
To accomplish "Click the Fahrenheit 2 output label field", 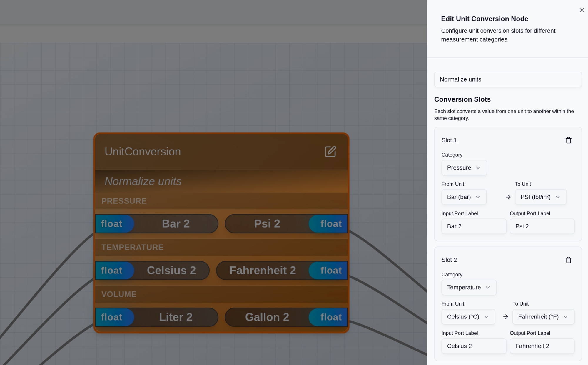I will click(542, 346).
